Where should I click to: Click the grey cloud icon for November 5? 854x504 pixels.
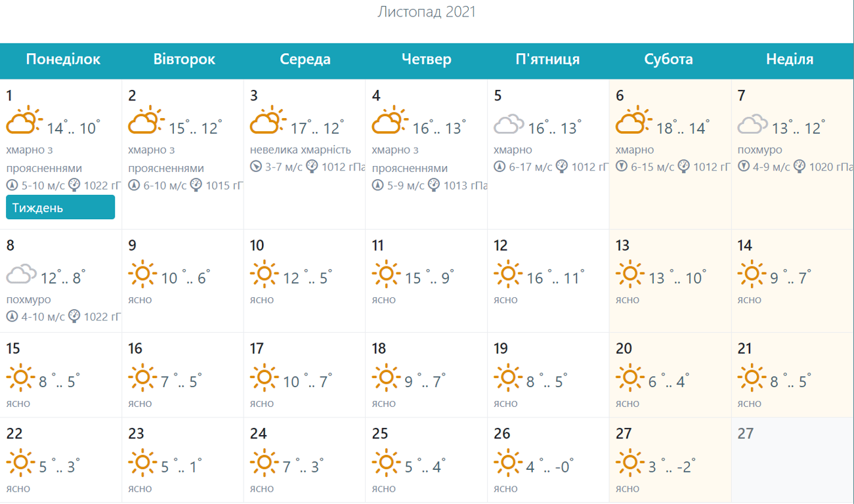[x=509, y=124]
